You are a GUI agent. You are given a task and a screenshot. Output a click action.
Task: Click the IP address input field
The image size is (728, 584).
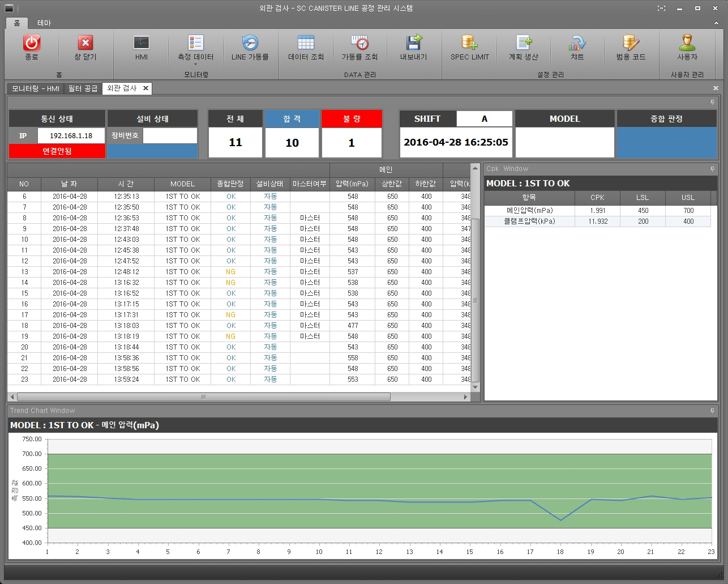[x=71, y=136]
